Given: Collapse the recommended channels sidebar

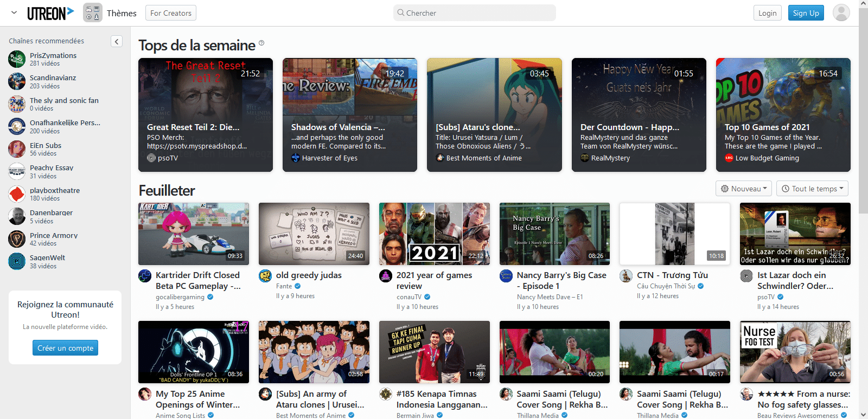Looking at the screenshot, I should [x=117, y=41].
